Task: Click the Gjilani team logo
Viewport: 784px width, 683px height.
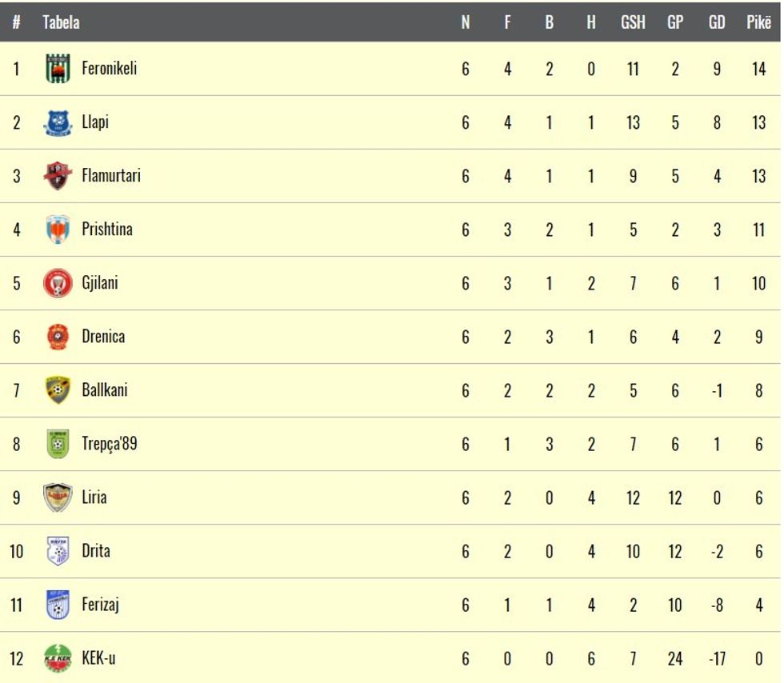Action: click(58, 283)
